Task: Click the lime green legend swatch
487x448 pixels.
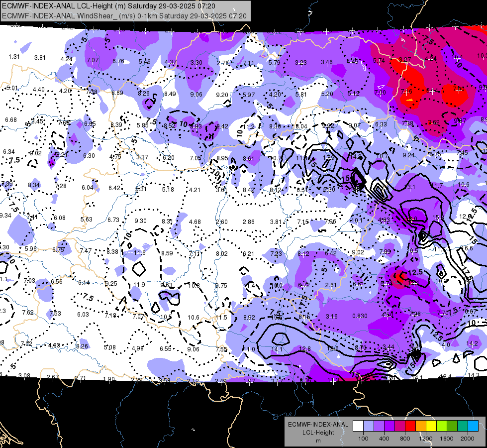Action: [442, 426]
